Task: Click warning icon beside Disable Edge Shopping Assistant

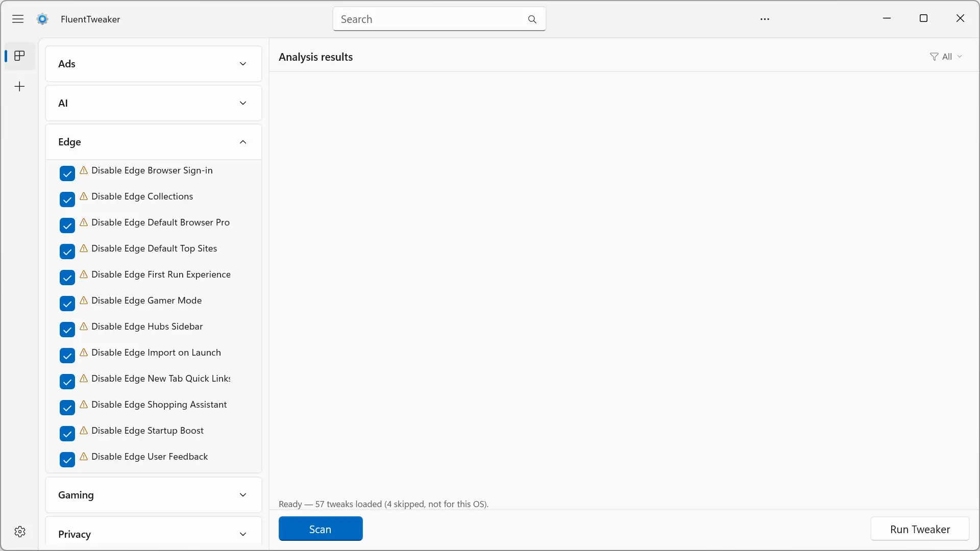Action: [84, 405]
